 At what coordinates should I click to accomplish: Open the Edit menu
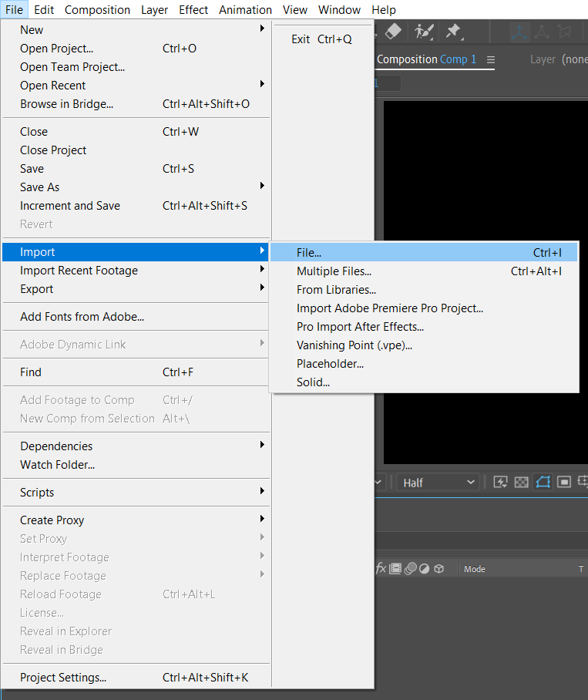click(44, 10)
